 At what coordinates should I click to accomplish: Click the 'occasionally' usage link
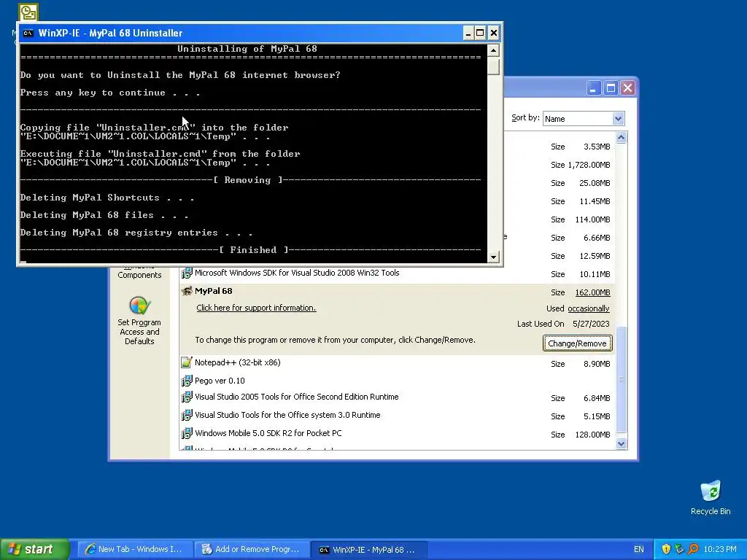pyautogui.click(x=589, y=308)
